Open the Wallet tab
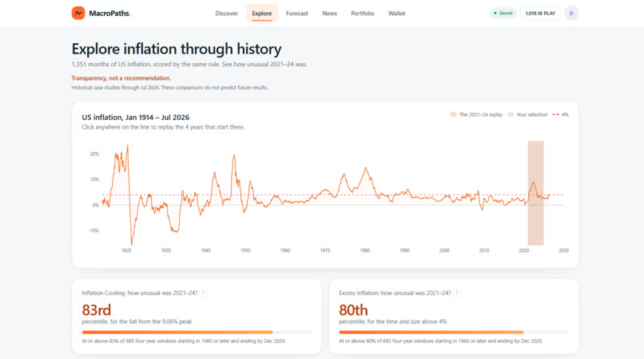644x359 pixels. point(397,14)
